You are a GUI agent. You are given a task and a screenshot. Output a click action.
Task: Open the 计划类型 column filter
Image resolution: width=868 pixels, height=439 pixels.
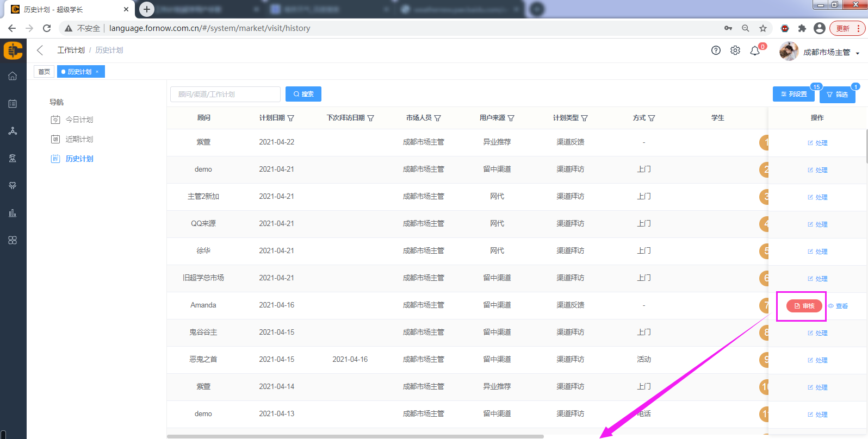point(585,118)
